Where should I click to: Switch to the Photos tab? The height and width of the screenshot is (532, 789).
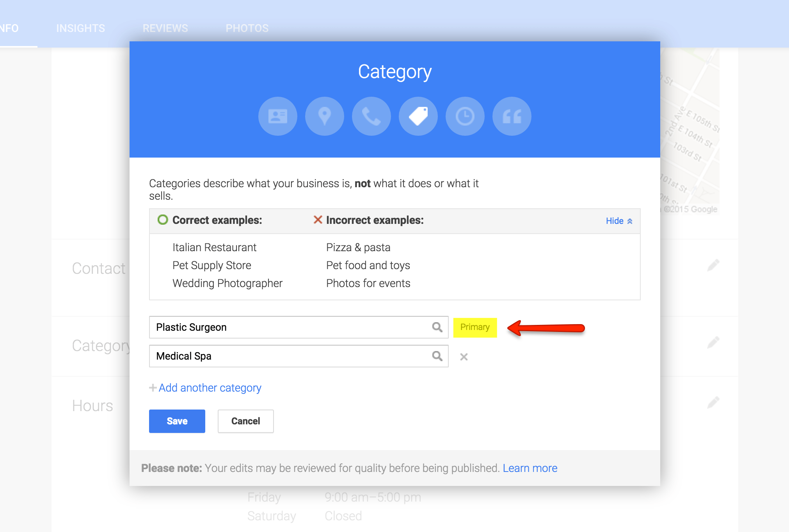pyautogui.click(x=247, y=28)
